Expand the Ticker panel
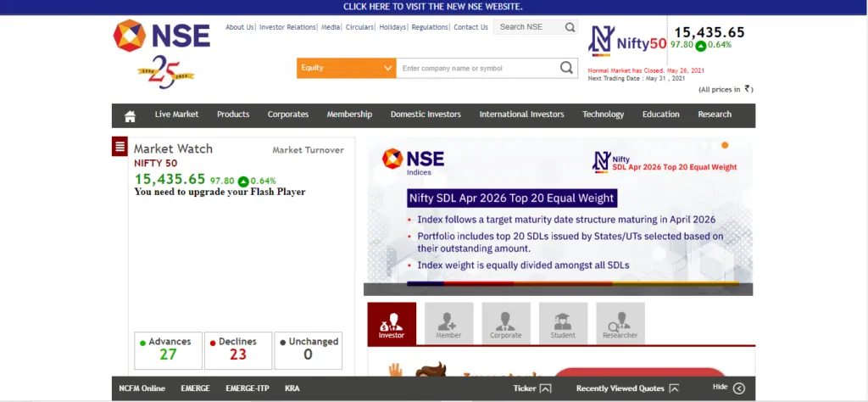Image resolution: width=868 pixels, height=402 pixels. pyautogui.click(x=532, y=388)
